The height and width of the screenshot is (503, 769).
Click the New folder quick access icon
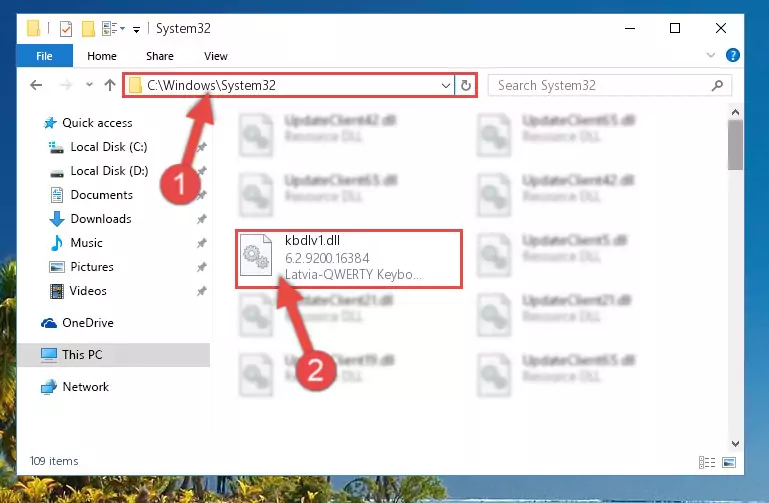88,29
